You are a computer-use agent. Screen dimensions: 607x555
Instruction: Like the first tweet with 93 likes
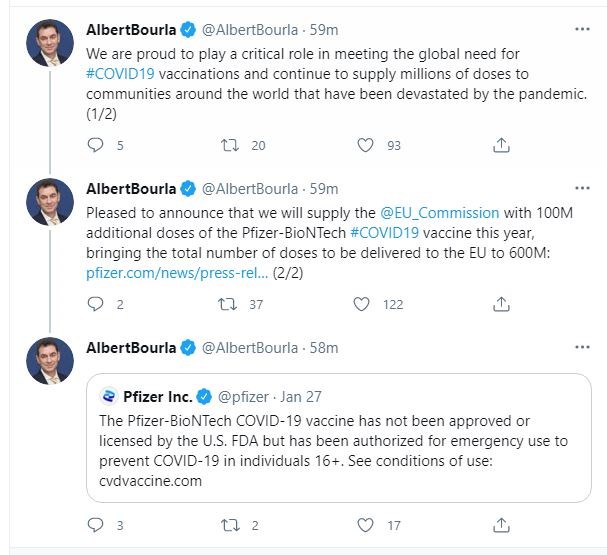(x=365, y=145)
